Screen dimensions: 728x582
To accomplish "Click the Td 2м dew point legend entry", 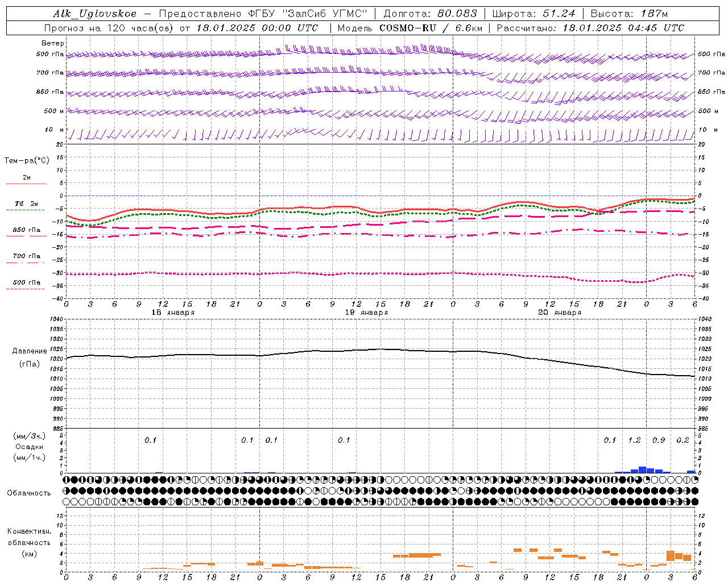I will coord(27,203).
